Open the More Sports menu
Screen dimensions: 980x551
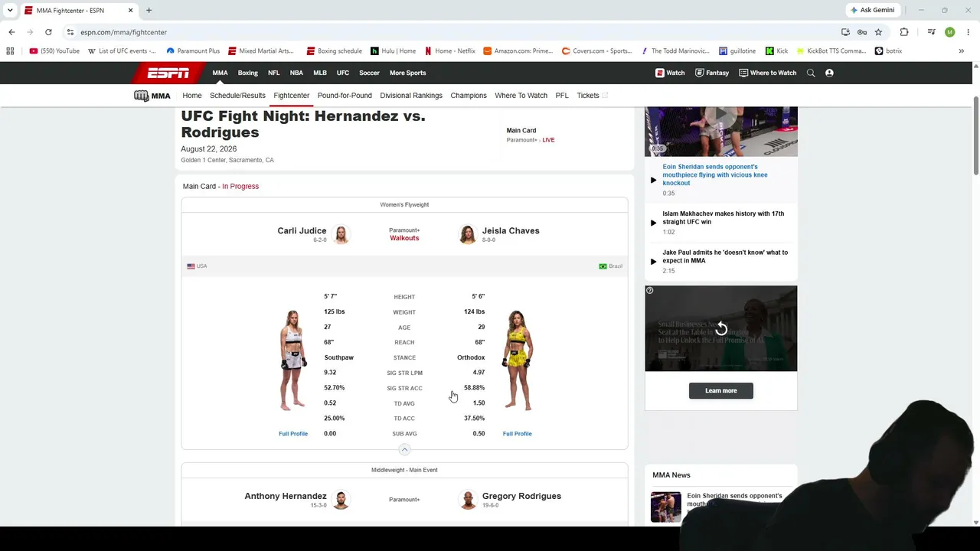(x=407, y=73)
